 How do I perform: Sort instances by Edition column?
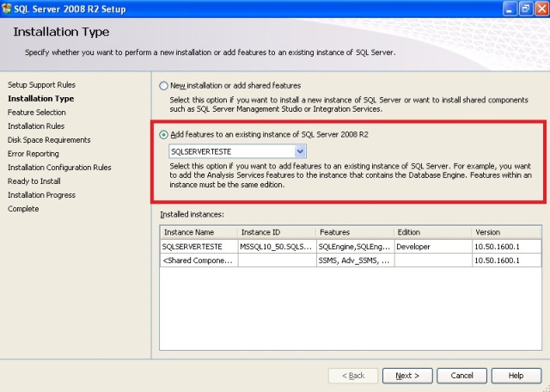(431, 232)
